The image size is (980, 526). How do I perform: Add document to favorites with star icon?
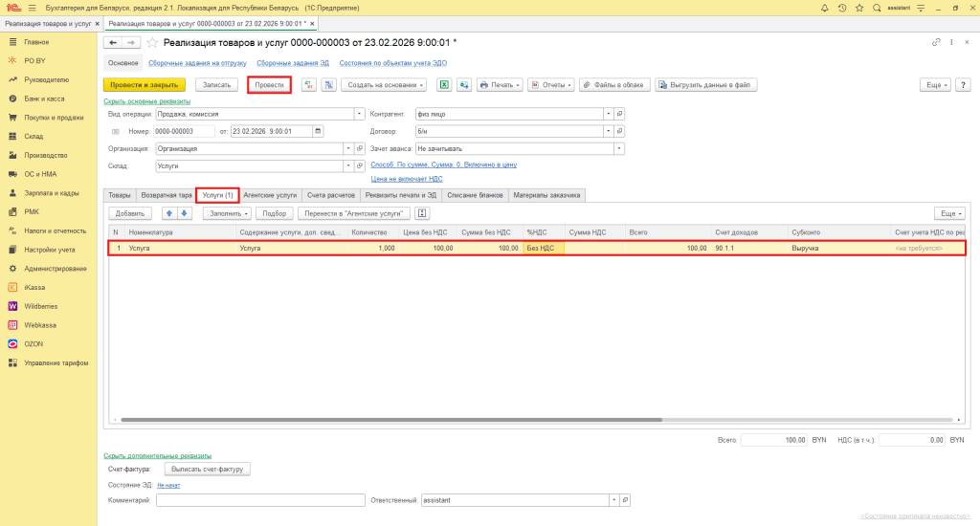152,43
